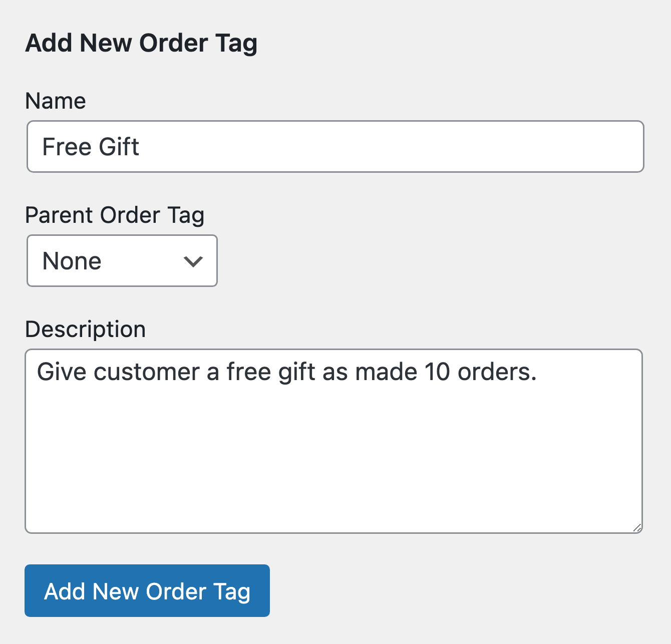The image size is (671, 644).
Task: Focus the parent tag selection control
Action: tap(122, 260)
